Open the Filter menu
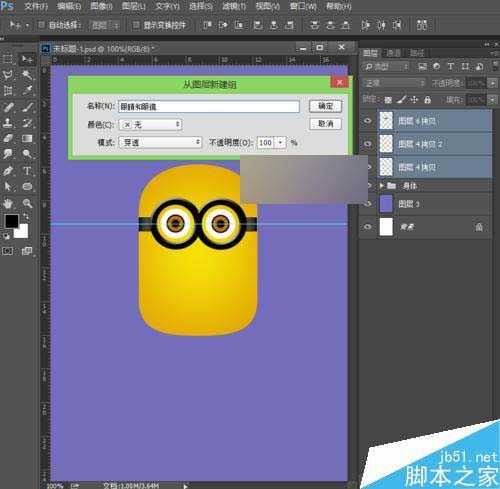Screen dimensions: 500x489 click(x=234, y=6)
